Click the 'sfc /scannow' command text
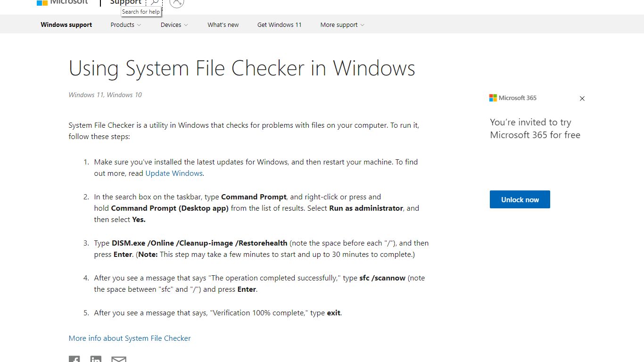 [x=382, y=278]
